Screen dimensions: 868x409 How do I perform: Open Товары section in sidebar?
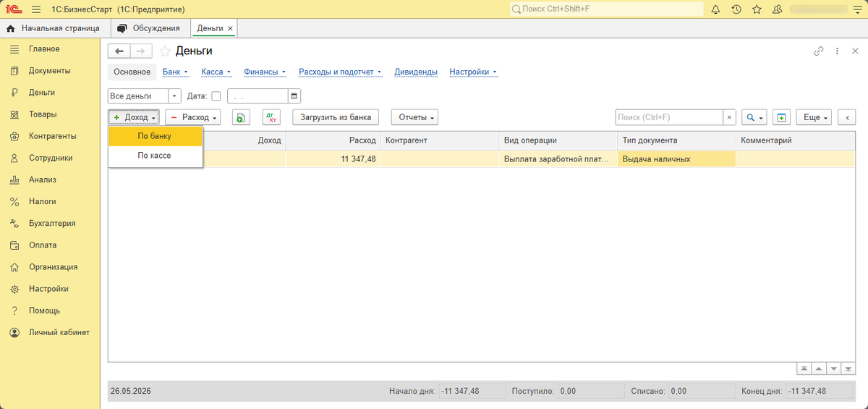[50, 114]
